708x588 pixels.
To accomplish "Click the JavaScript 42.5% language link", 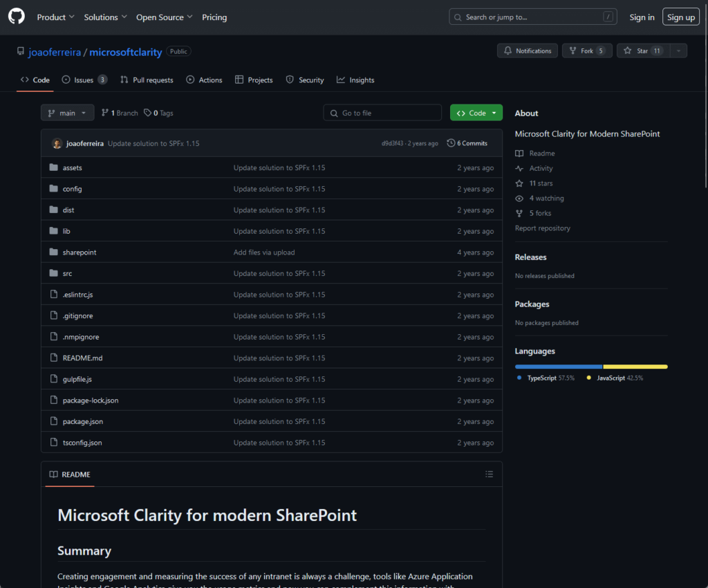I will point(615,378).
